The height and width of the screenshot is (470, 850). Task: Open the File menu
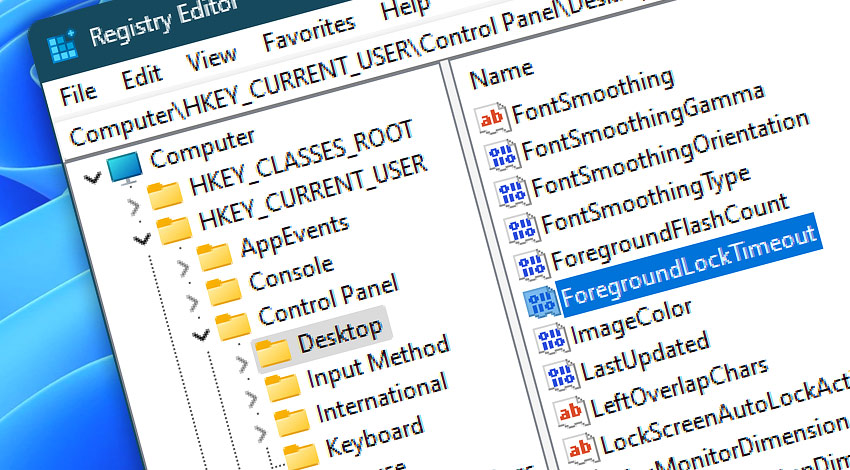click(x=79, y=95)
